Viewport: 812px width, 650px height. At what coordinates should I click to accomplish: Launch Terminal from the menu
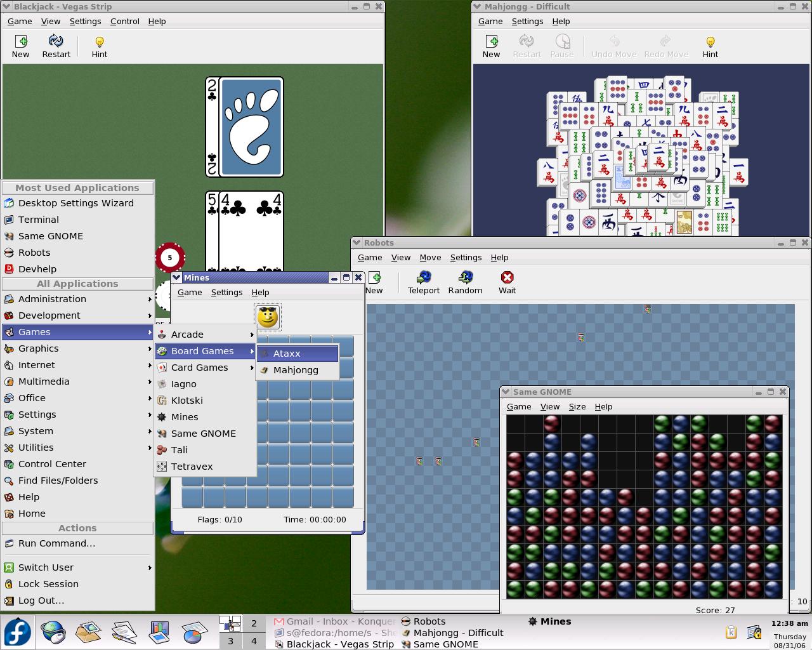coord(77,220)
